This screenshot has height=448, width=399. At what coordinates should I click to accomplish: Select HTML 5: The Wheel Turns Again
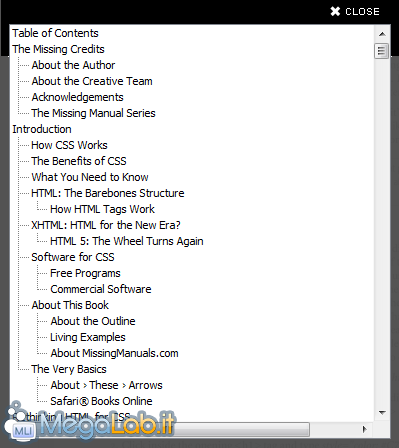[x=127, y=241]
